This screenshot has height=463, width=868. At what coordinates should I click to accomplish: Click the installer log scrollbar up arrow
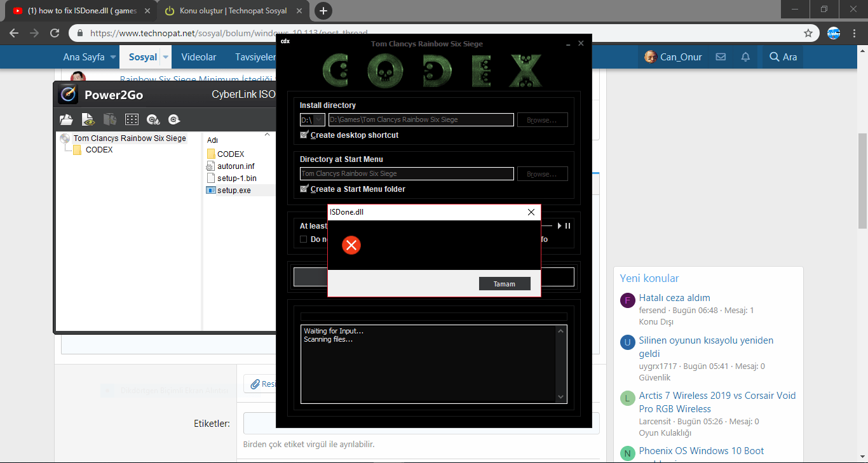[x=560, y=330]
